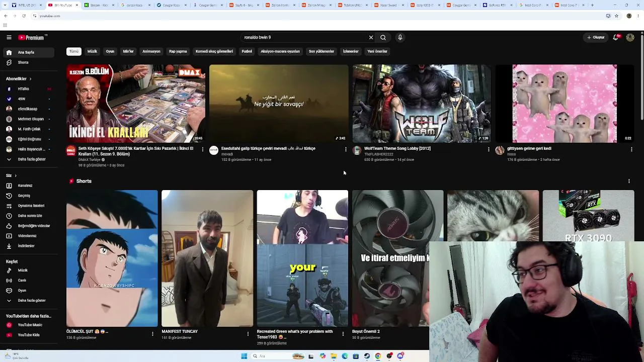
Task: Select the Son yüklenenler filter chip
Action: coord(321,51)
